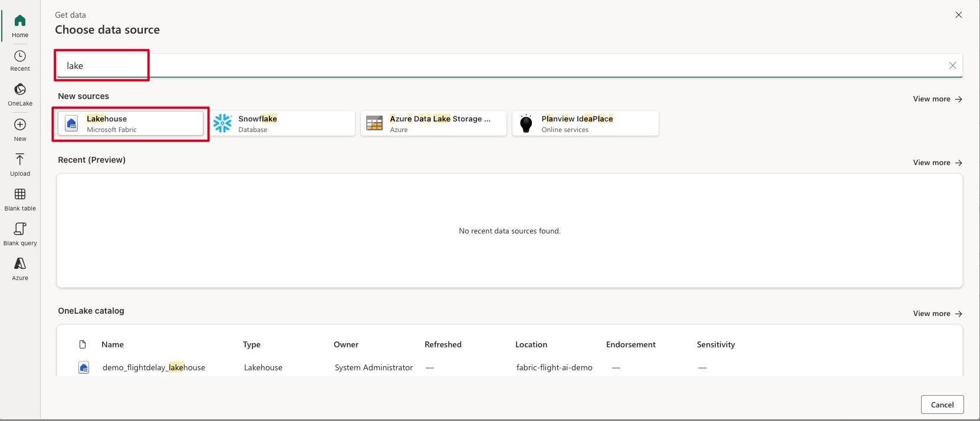
Task: Close the Get data dialog
Action: point(958,15)
